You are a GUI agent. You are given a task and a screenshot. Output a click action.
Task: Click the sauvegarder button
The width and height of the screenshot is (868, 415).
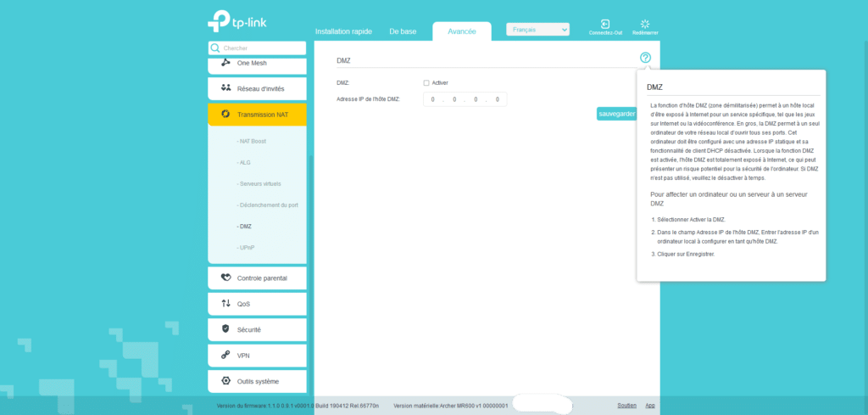coord(616,114)
